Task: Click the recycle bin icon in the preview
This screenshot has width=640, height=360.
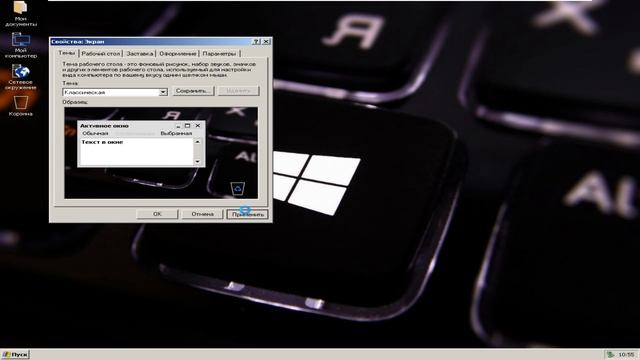Action: pyautogui.click(x=238, y=189)
